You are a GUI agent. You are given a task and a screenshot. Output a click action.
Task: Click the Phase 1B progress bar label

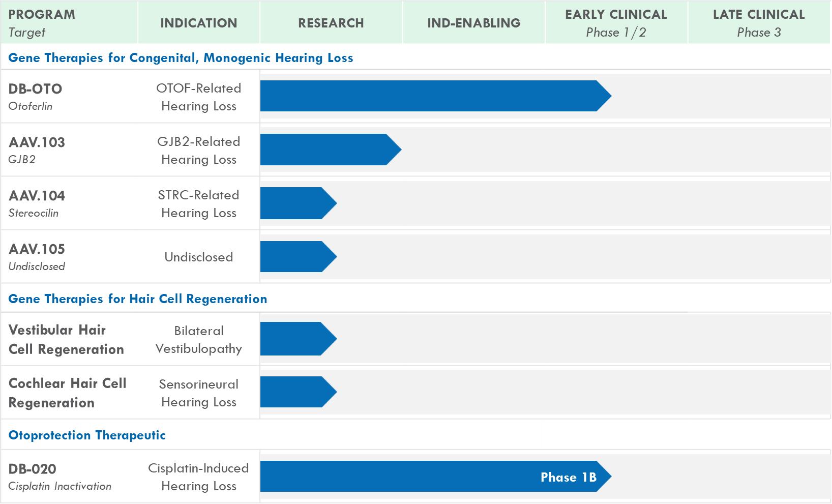[x=568, y=477]
